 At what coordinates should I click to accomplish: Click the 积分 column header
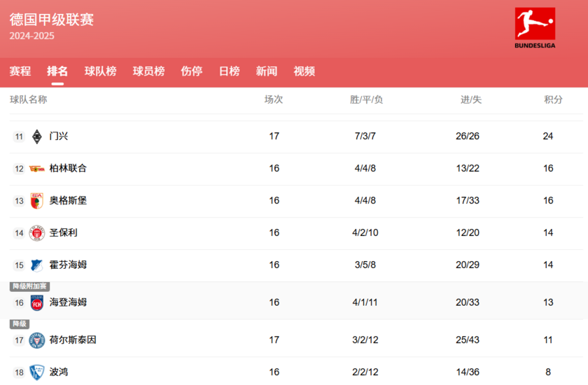[553, 99]
